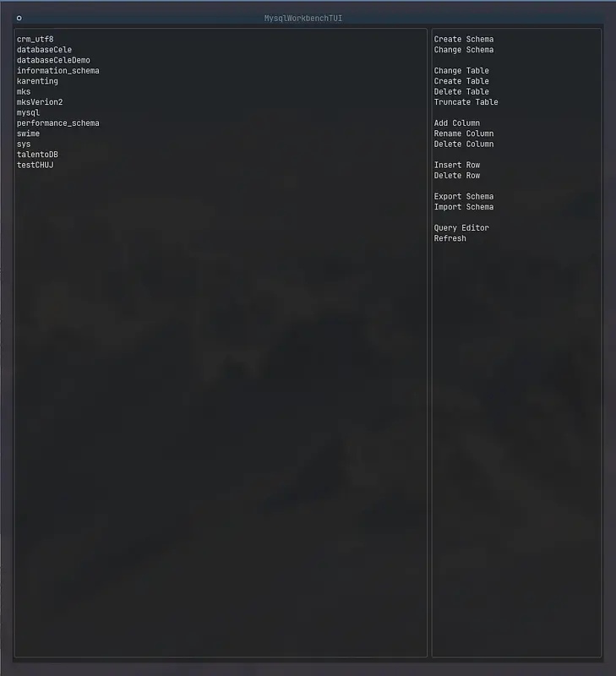
Task: Click Insert Row option
Action: [x=456, y=165]
